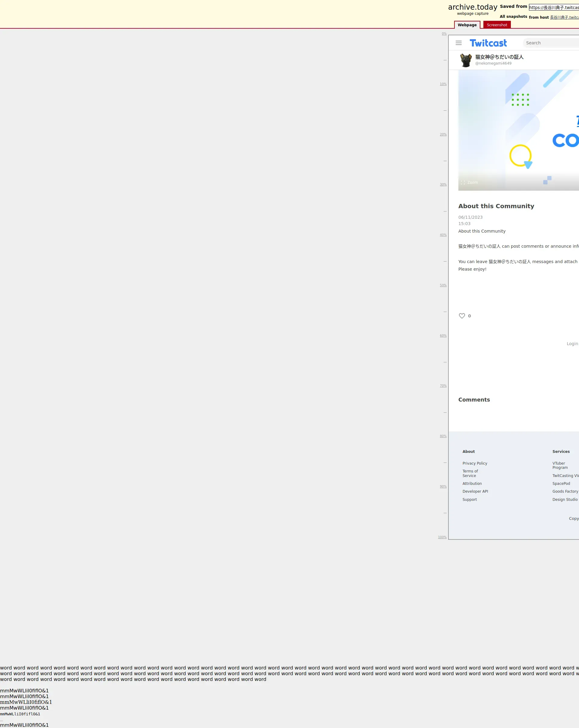Click the Twitcast logo
The image size is (579, 728).
pyautogui.click(x=488, y=43)
